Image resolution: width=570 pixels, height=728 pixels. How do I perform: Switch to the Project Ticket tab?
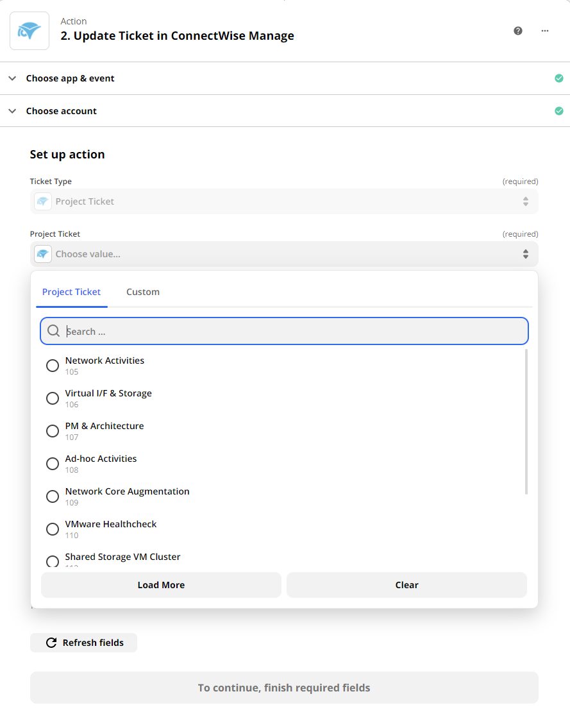tap(71, 292)
